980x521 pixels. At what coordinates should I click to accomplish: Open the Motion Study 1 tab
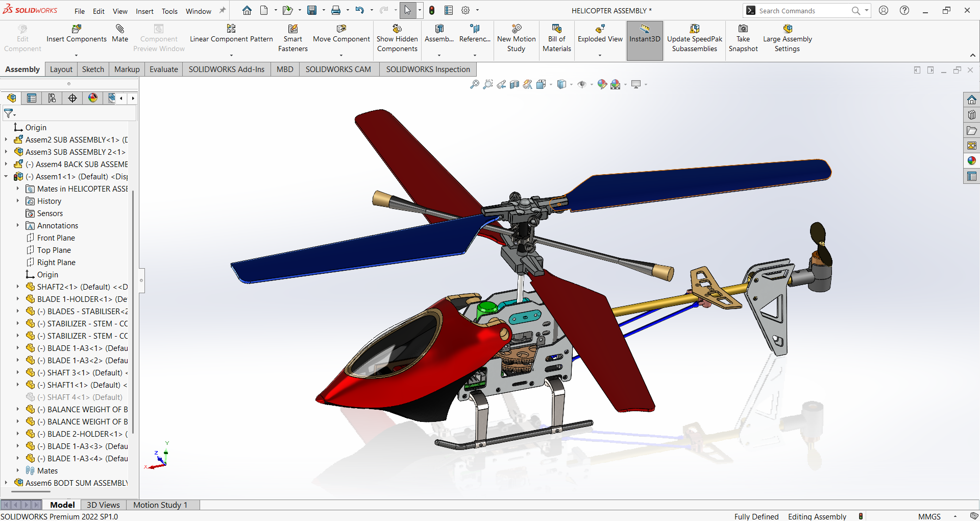(160, 505)
